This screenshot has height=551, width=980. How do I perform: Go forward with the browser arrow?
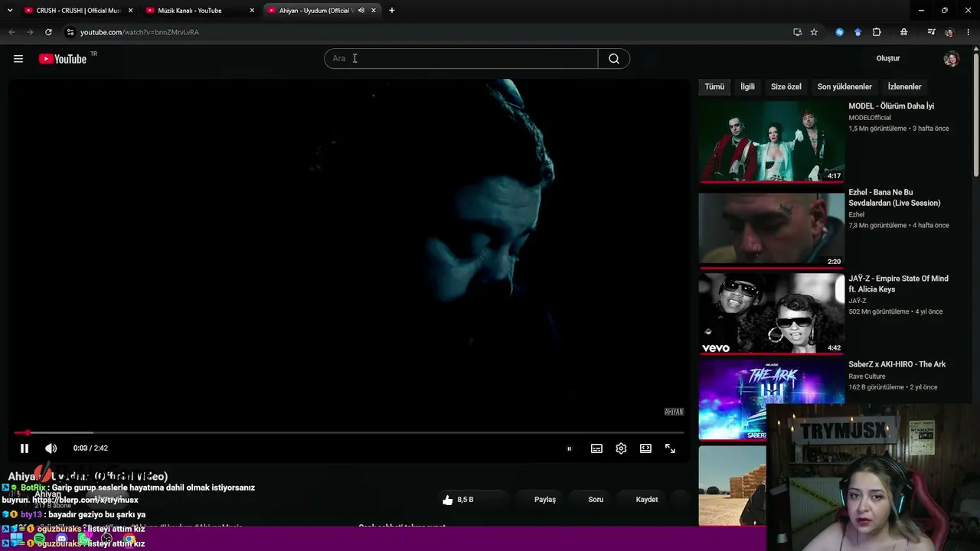30,32
